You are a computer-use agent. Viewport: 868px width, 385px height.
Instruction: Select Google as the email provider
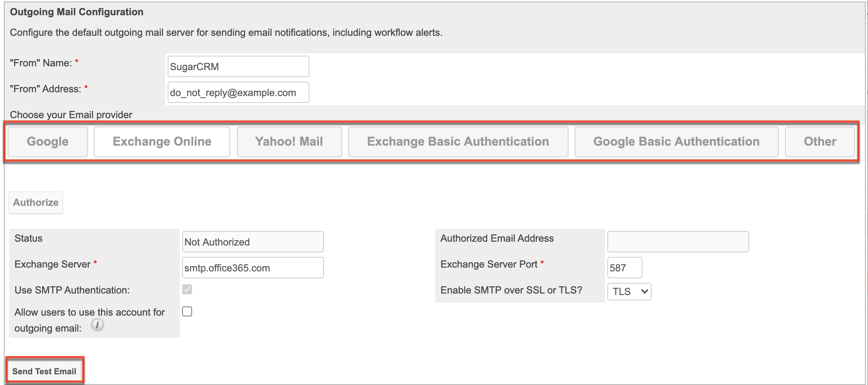pos(47,141)
